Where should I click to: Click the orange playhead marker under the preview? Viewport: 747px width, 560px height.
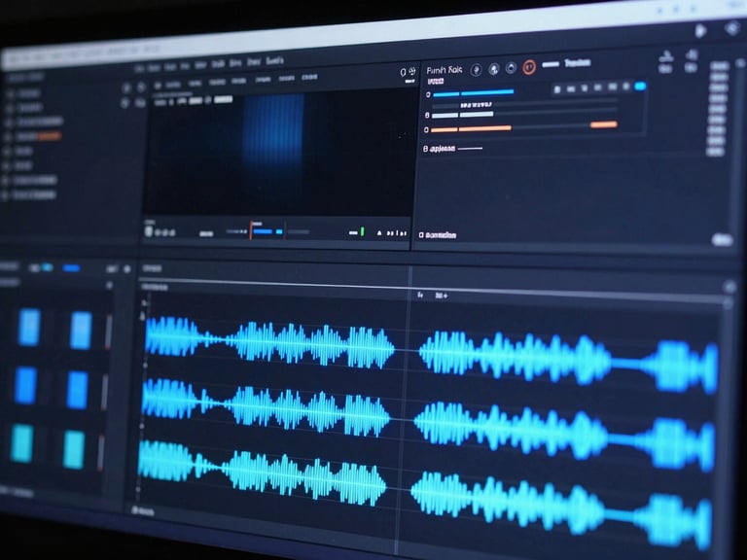251,229
